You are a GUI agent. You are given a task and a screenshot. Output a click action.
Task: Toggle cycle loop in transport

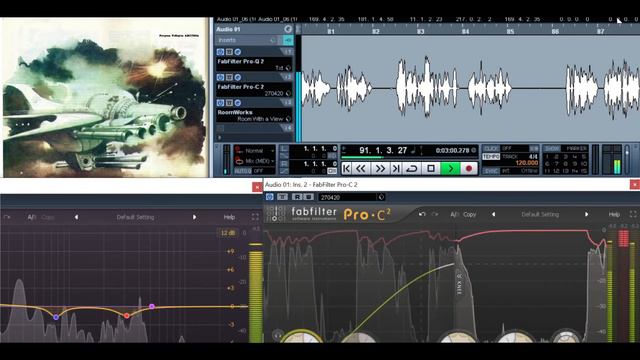pos(412,168)
